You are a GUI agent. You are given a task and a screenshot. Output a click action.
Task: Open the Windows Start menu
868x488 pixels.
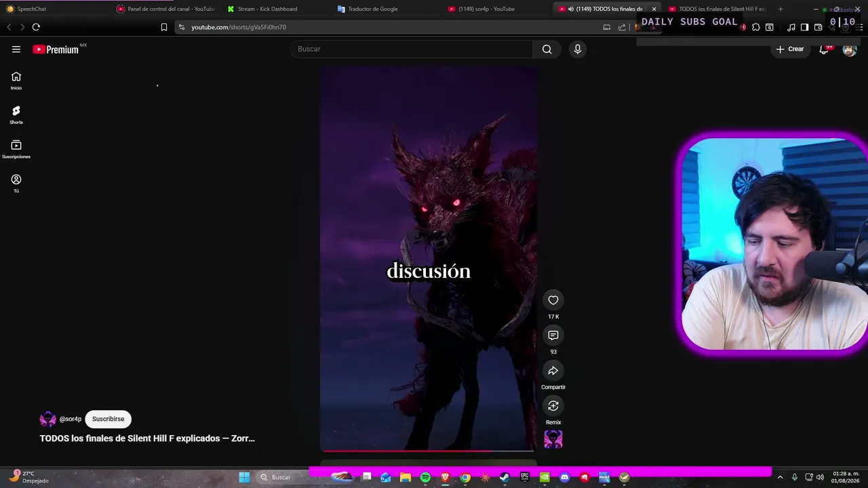(244, 477)
